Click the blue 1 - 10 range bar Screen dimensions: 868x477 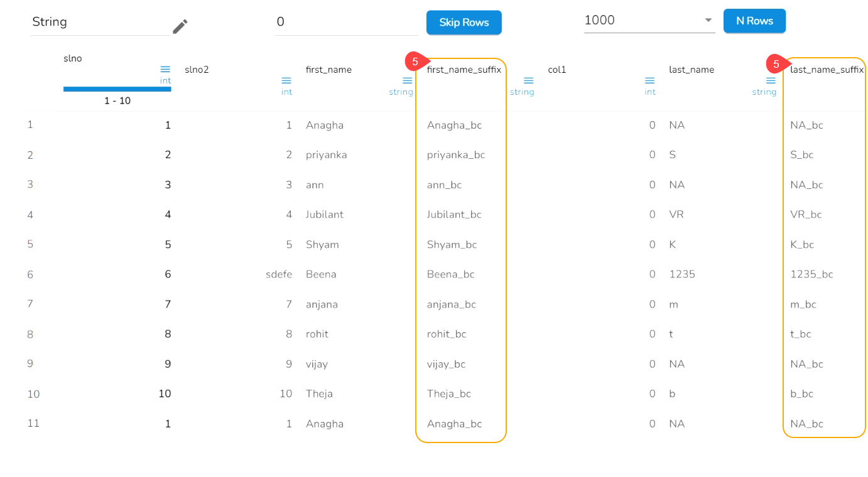tap(117, 89)
